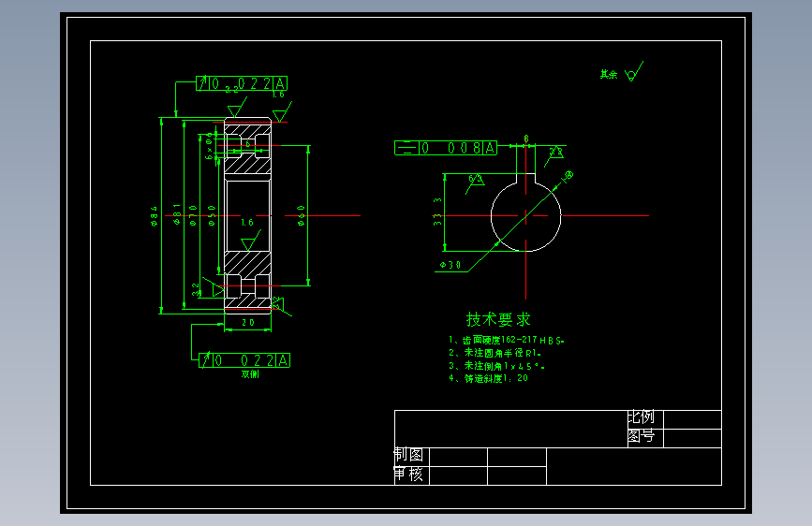The height and width of the screenshot is (526, 812).
Task: Click requirement 1 about 齿面硬度162-217HBS
Action: point(507,340)
